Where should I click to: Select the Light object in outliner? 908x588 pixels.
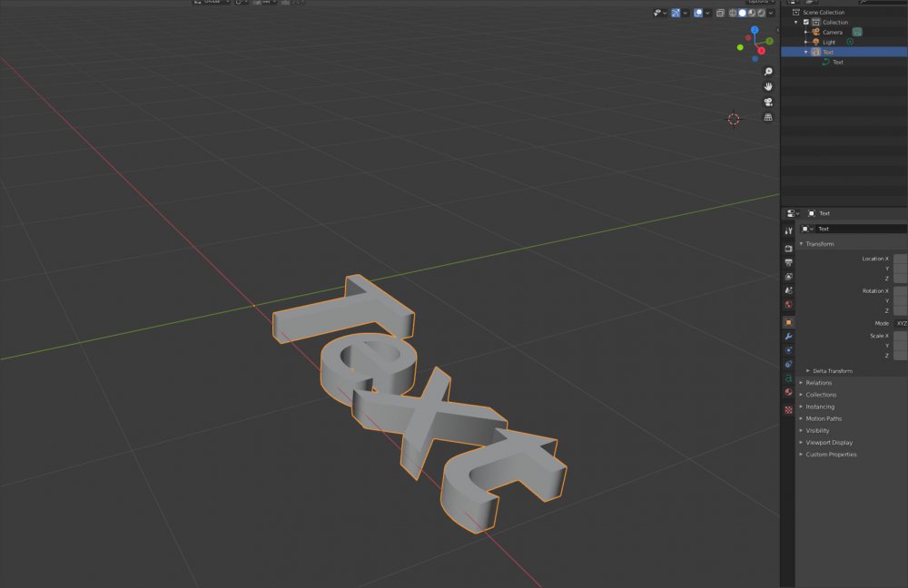pyautogui.click(x=829, y=42)
